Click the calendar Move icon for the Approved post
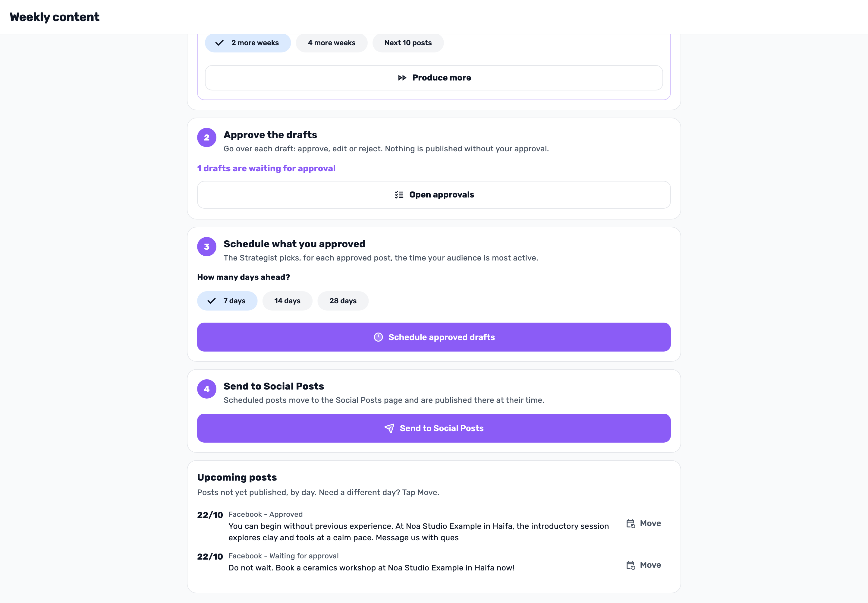This screenshot has height=603, width=868. pyautogui.click(x=631, y=524)
